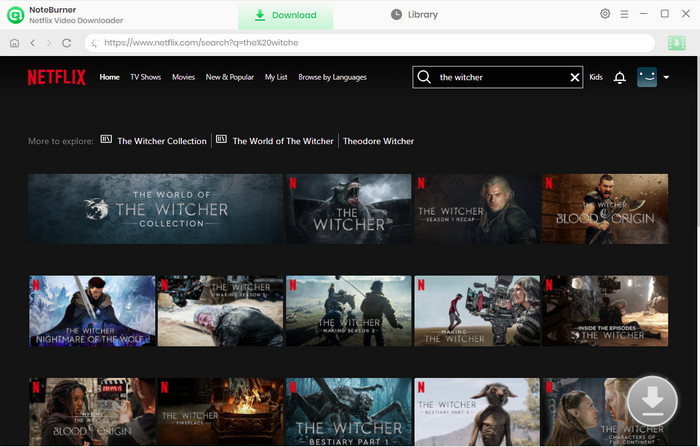The width and height of the screenshot is (700, 447).
Task: Open thumbnail with Geralt lying on ground
Action: point(221,311)
